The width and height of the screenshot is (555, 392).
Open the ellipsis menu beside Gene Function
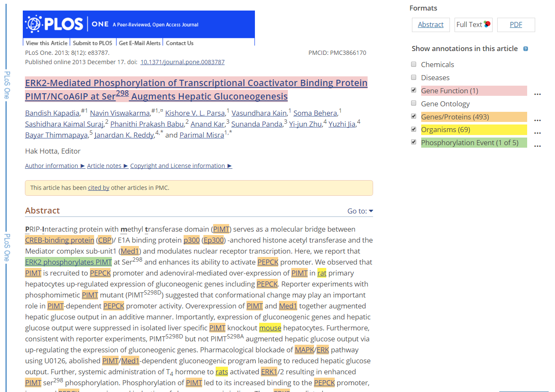pyautogui.click(x=537, y=94)
